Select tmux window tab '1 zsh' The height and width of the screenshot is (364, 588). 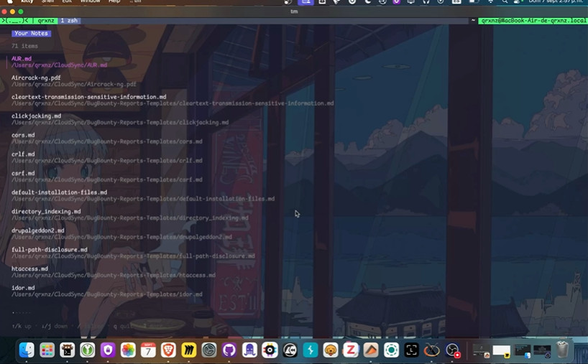[x=69, y=21]
